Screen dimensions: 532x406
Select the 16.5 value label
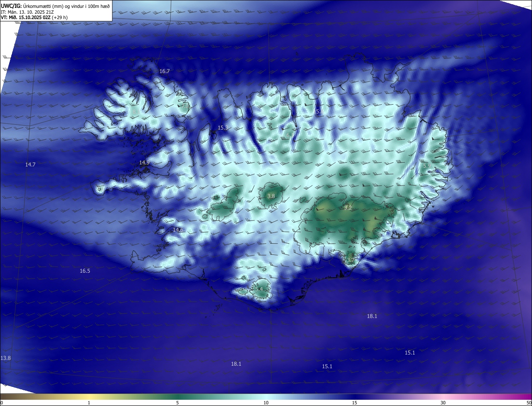pyautogui.click(x=85, y=271)
